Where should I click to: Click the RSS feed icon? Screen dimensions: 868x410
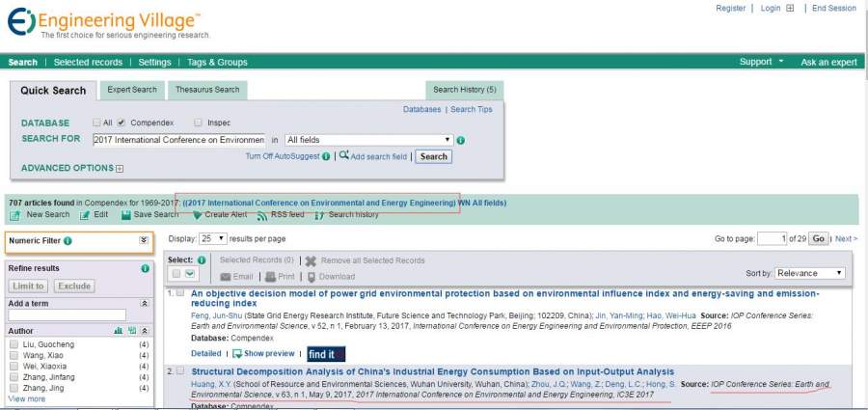pos(261,215)
